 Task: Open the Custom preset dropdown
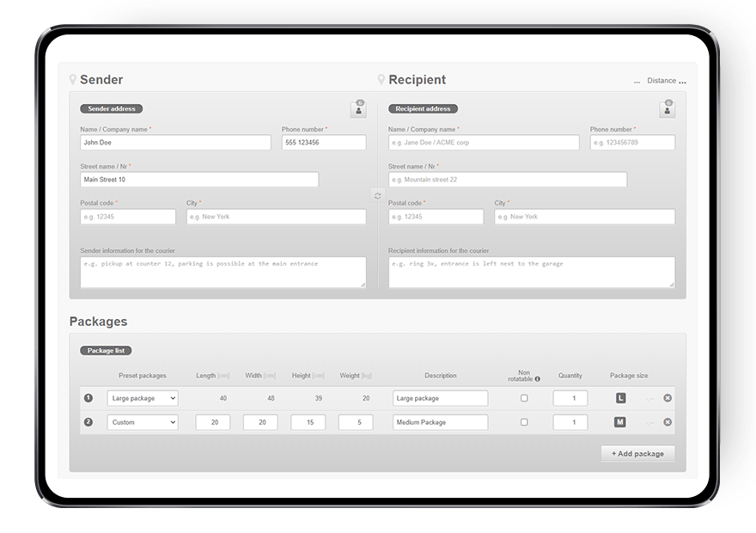tap(143, 422)
